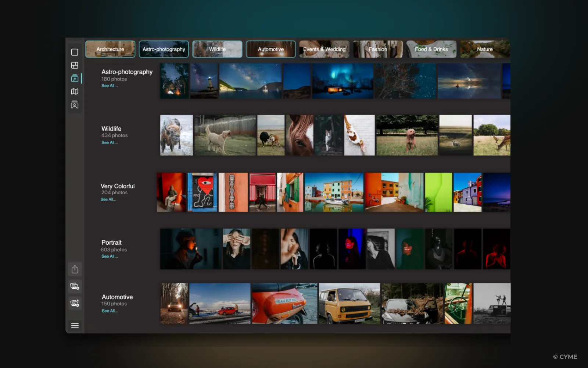The height and width of the screenshot is (368, 588).
Task: Click the share export icon
Action: (x=75, y=269)
